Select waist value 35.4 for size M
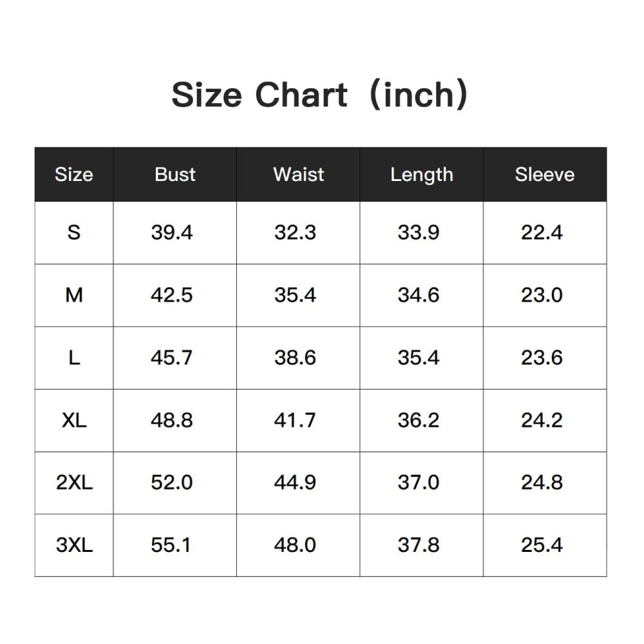The image size is (644, 644). coord(295,296)
